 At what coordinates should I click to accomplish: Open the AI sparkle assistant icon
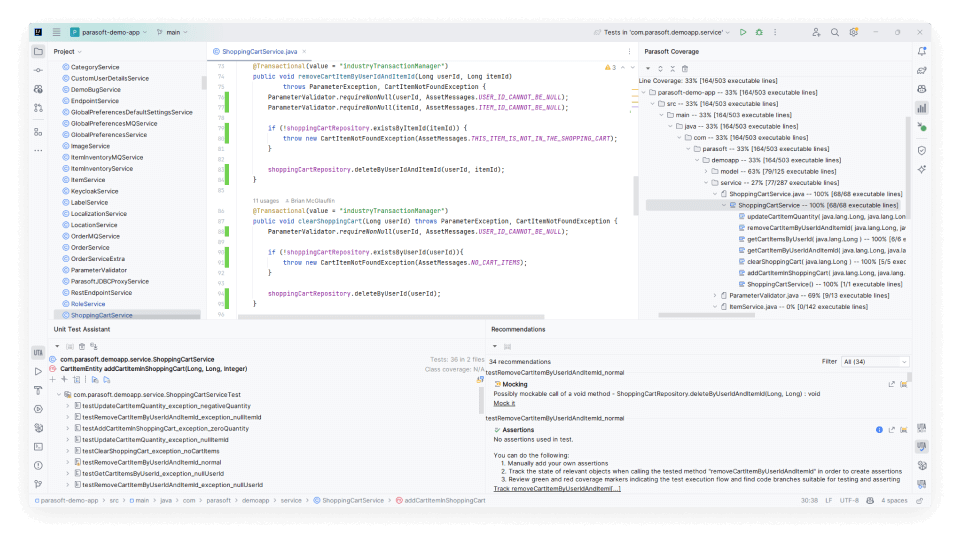coord(922,170)
